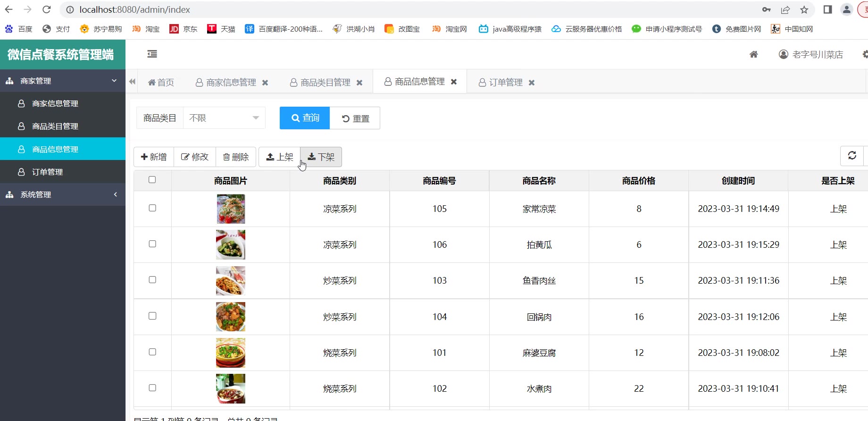Click the blue 查询 search button

tap(305, 118)
